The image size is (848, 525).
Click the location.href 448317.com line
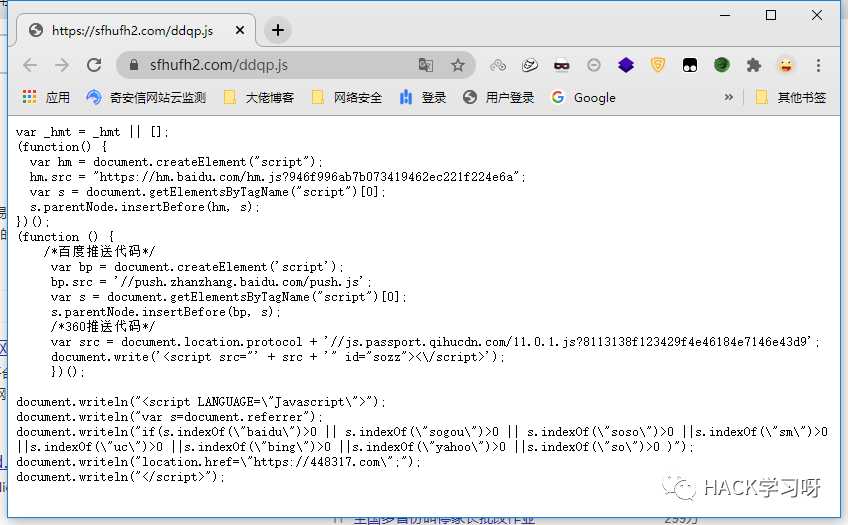point(218,462)
